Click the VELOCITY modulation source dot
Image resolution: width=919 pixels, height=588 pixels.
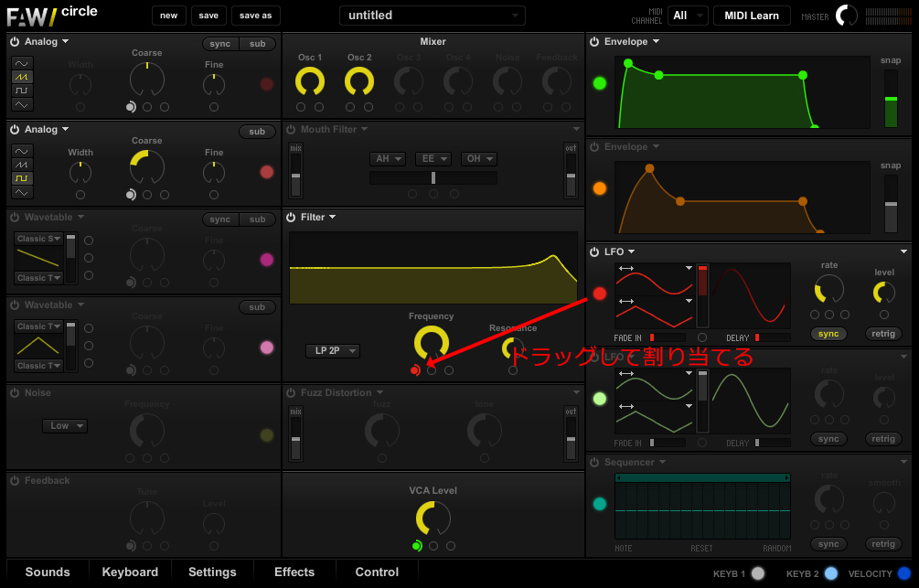coord(904,573)
